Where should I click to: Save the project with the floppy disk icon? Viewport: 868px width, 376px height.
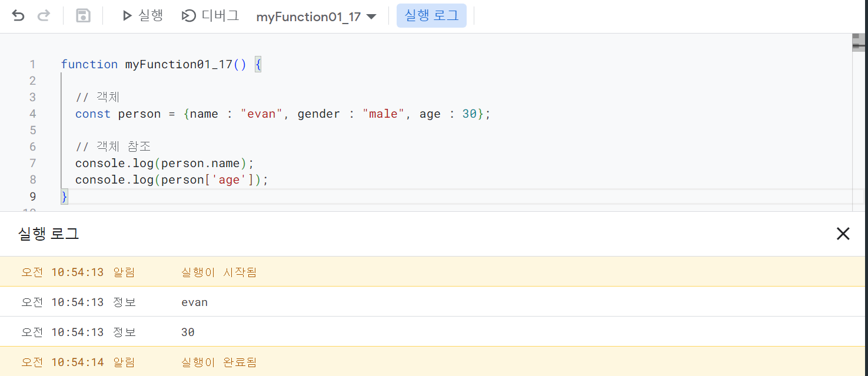coord(83,16)
